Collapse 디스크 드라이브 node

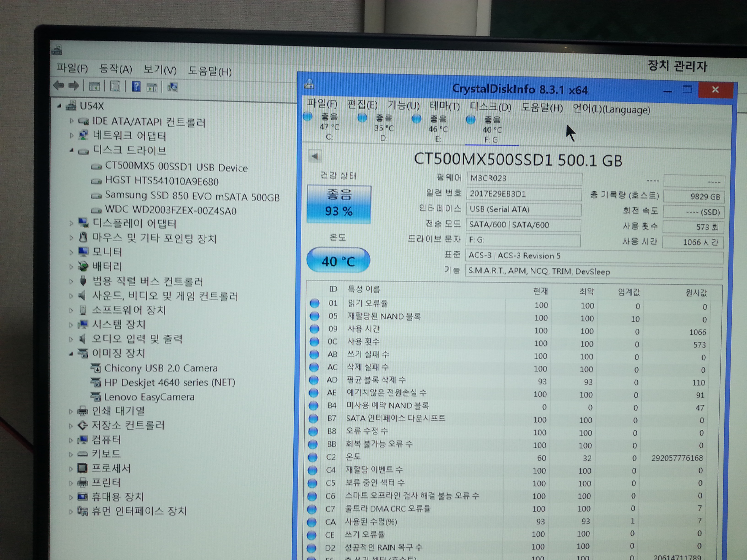click(x=71, y=150)
